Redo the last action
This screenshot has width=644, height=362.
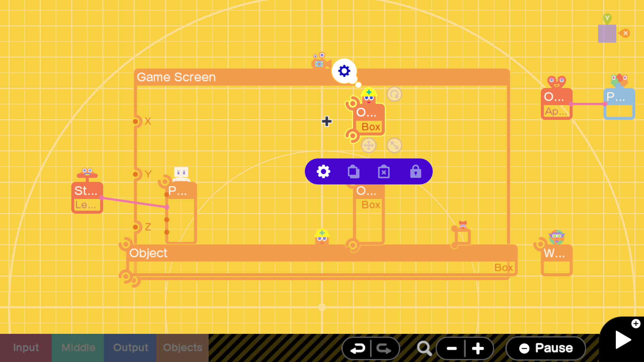(x=384, y=349)
